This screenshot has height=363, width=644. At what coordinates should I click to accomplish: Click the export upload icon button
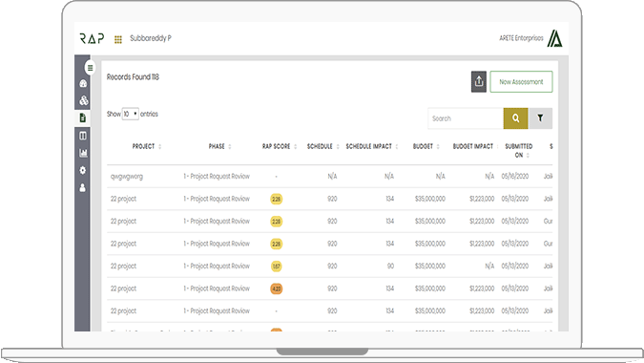[479, 81]
